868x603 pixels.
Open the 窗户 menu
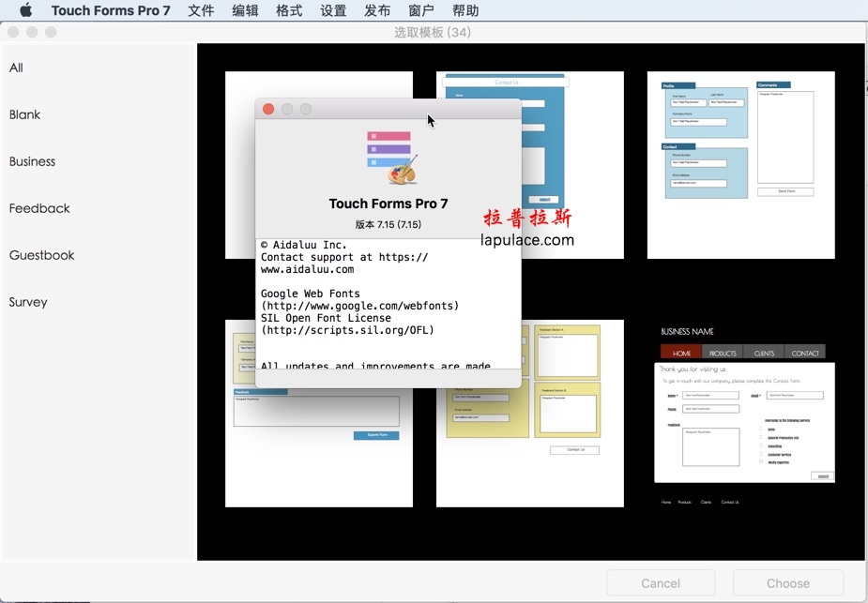click(421, 11)
